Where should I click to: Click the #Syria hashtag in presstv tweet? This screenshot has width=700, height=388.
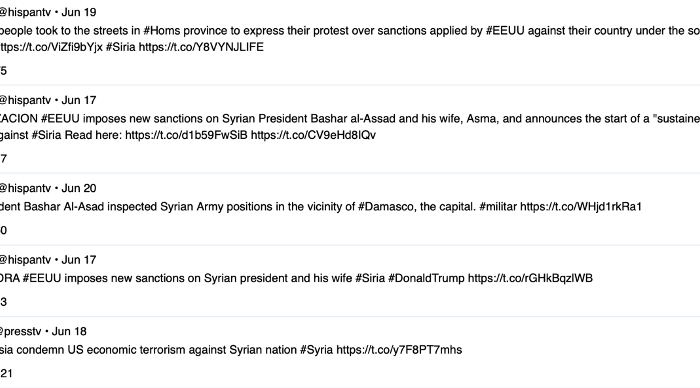point(317,350)
